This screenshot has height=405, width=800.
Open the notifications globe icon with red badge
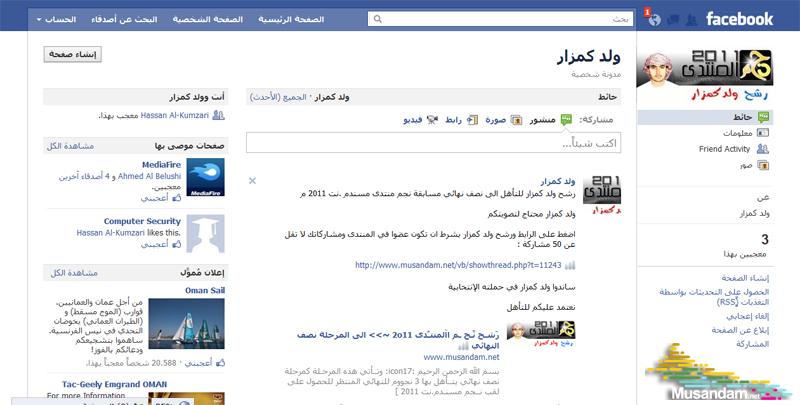click(x=654, y=19)
